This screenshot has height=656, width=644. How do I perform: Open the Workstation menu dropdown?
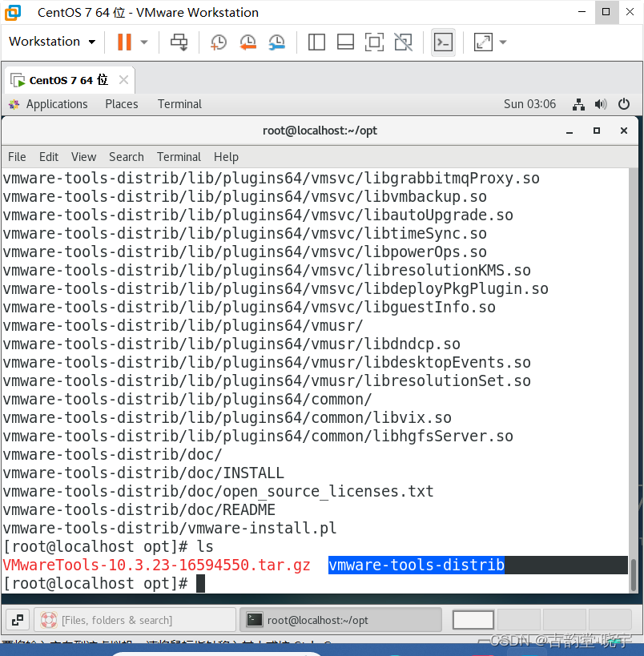point(52,42)
